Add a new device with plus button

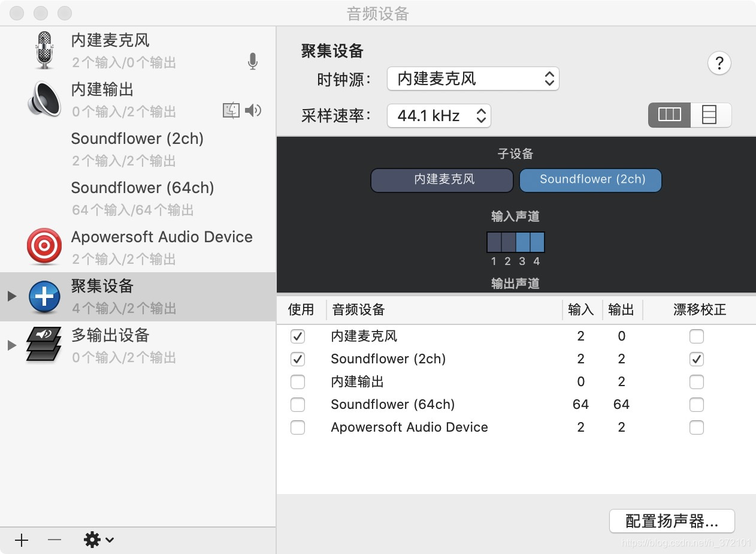[x=22, y=540]
